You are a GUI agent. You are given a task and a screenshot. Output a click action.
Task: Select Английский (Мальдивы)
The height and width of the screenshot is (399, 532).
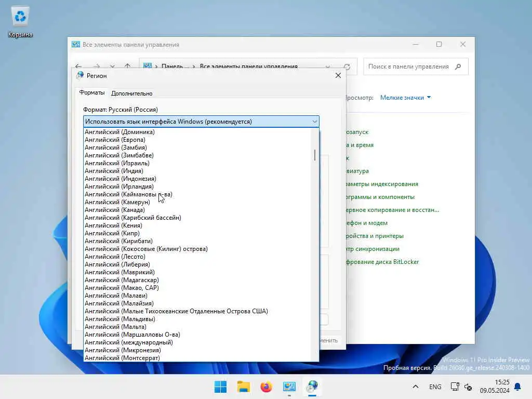click(197, 320)
